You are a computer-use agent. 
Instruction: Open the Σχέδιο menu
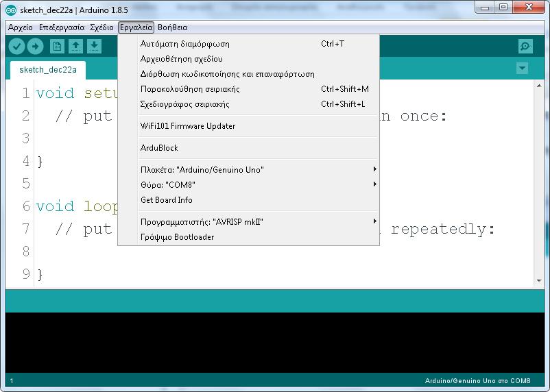101,27
